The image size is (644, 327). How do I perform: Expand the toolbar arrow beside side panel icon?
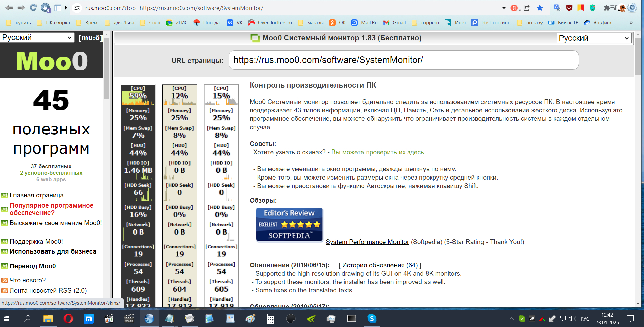click(66, 8)
